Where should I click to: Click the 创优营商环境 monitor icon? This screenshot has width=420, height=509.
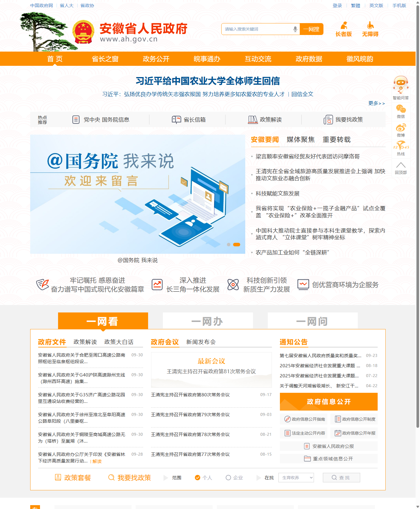303,285
